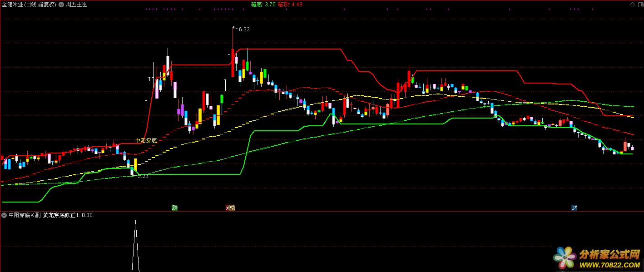The width and height of the screenshot is (644, 272).
Task: Click the 6.33 high price label
Action: (x=244, y=30)
